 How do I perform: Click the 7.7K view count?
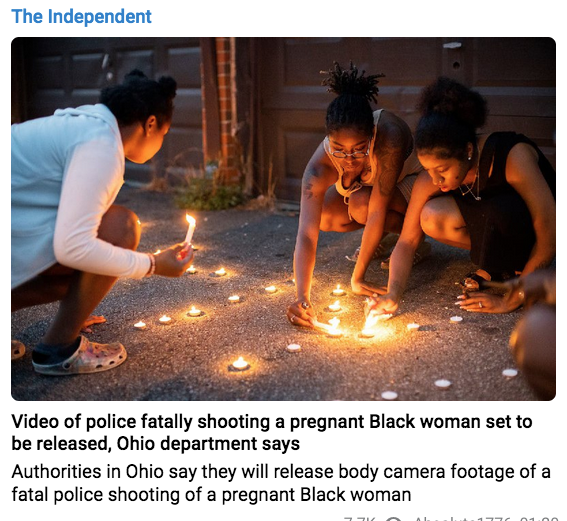click(x=360, y=519)
